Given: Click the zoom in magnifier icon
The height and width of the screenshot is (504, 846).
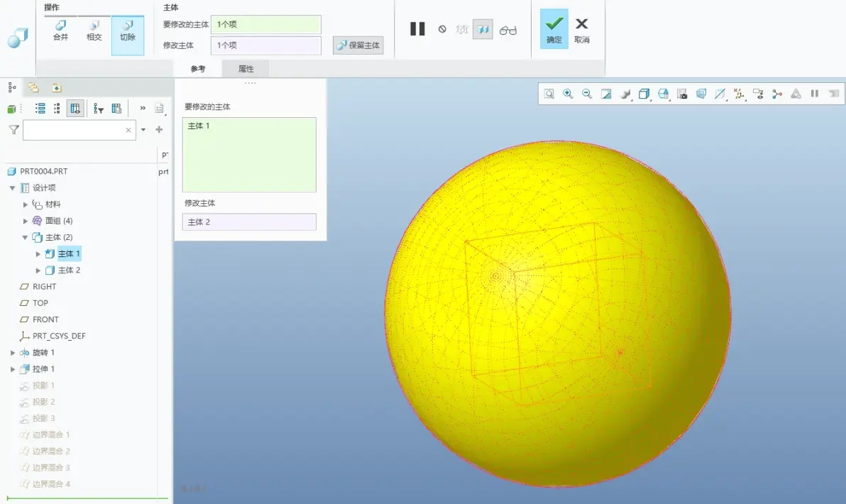Looking at the screenshot, I should point(568,94).
